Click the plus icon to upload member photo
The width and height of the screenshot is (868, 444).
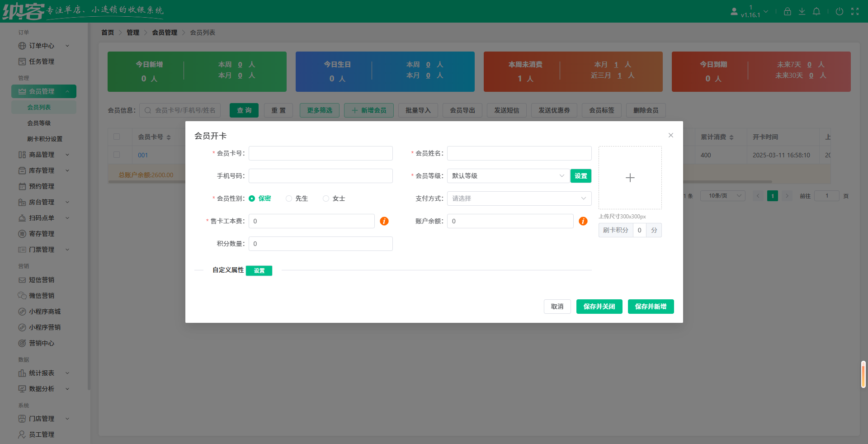(630, 178)
